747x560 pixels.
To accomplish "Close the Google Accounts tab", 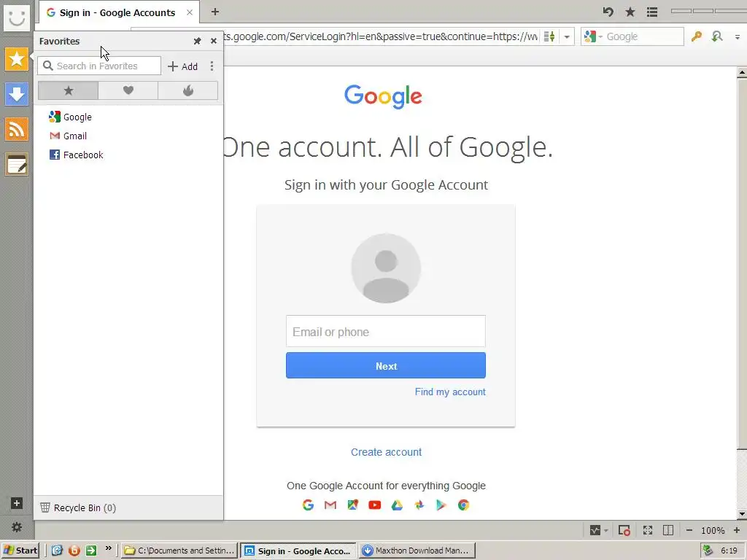I will tap(190, 12).
